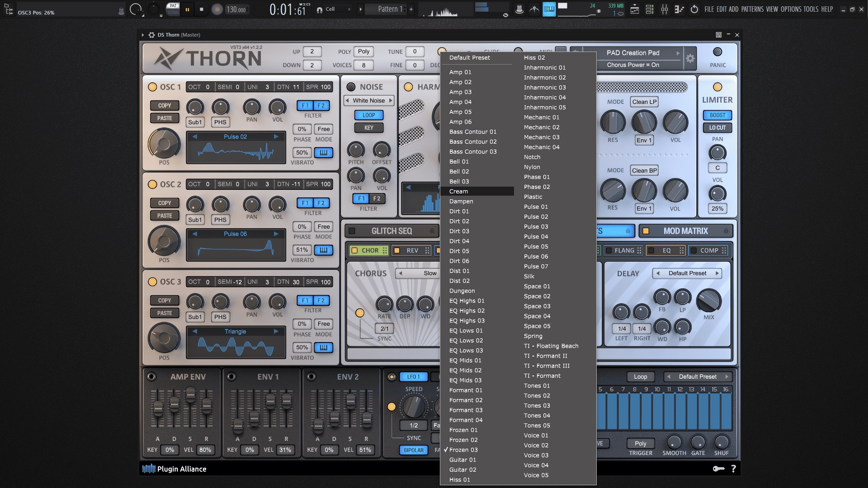Click the Delay Mix knob
This screenshot has width=868, height=488.
click(708, 300)
